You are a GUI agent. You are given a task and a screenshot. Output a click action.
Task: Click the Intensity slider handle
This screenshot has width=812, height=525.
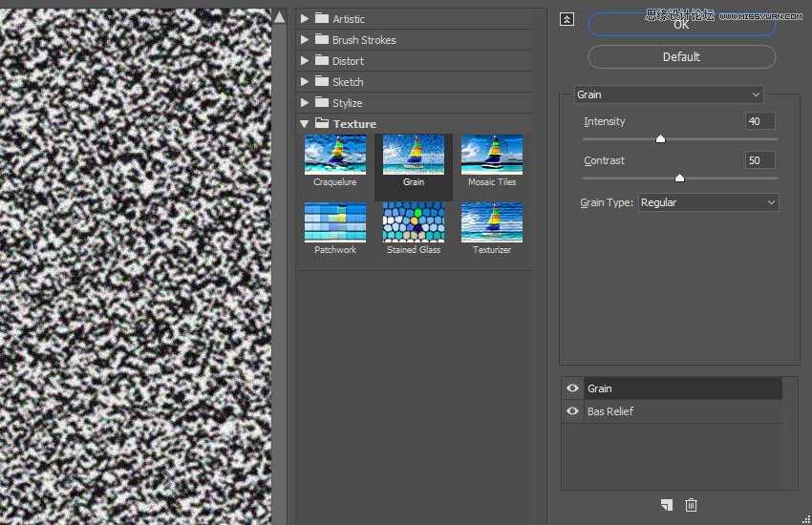(x=660, y=139)
